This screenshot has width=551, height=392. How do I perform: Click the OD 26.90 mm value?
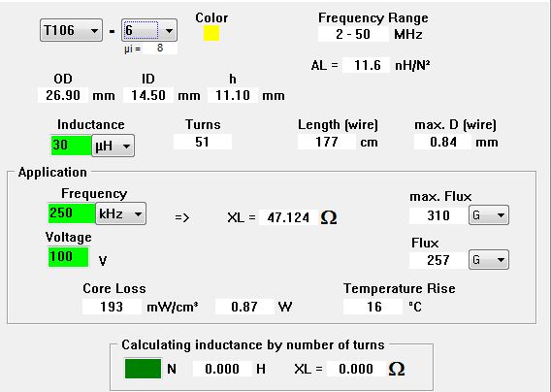[63, 95]
